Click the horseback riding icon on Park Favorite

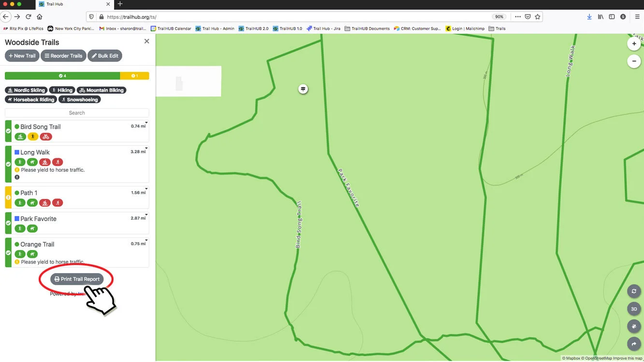tap(32, 228)
